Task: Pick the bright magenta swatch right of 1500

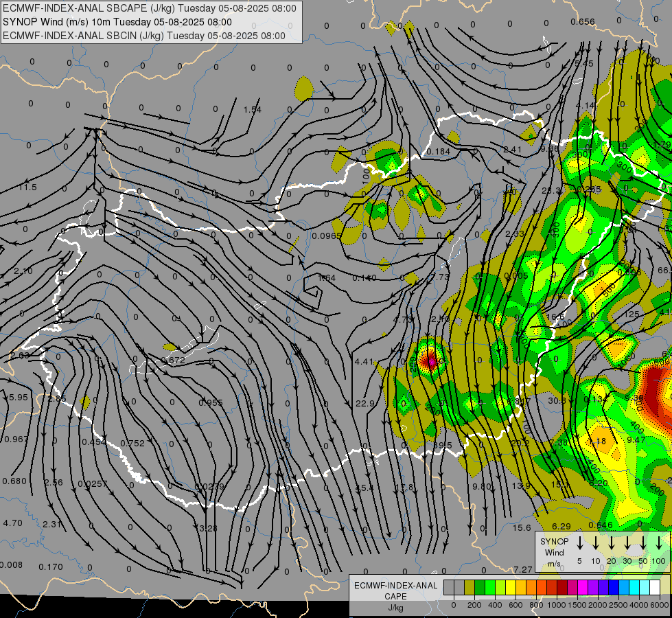Action: pyautogui.click(x=583, y=588)
